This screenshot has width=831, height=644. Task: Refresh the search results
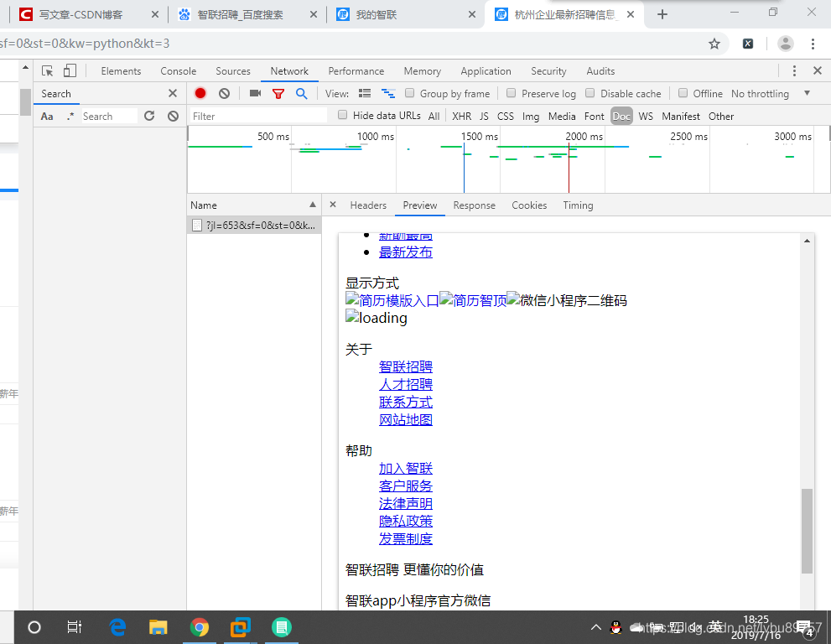[x=149, y=116]
